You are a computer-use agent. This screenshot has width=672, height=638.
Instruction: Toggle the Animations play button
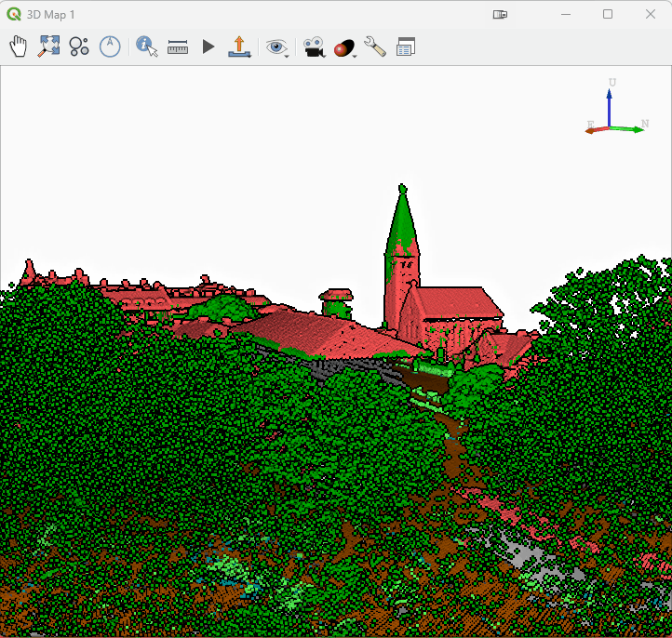tap(208, 47)
